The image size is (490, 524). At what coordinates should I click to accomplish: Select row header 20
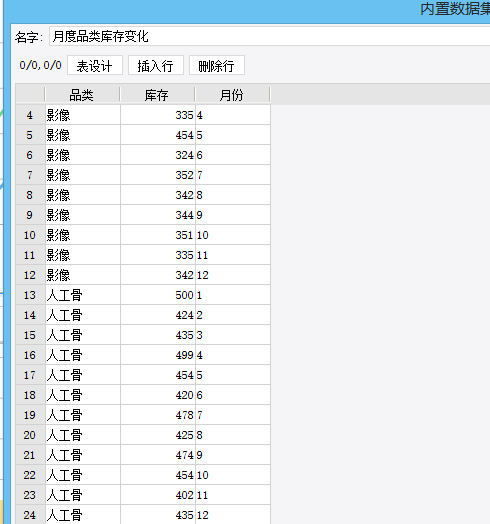30,435
